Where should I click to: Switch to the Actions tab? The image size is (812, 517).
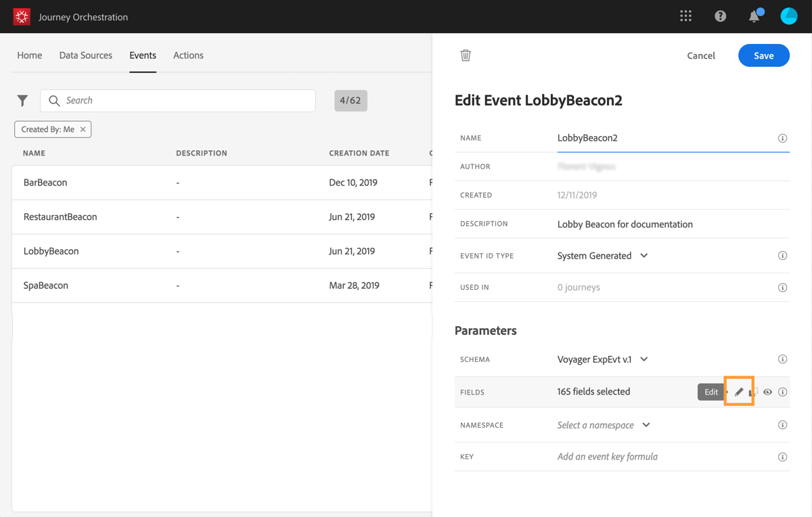[188, 55]
